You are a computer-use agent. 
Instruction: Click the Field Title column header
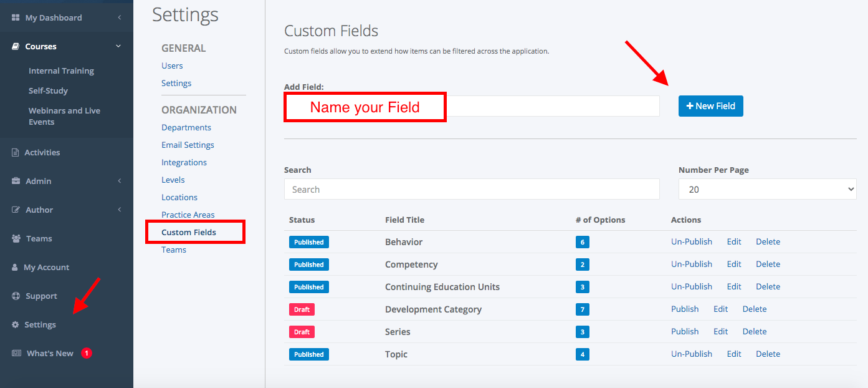pos(404,220)
